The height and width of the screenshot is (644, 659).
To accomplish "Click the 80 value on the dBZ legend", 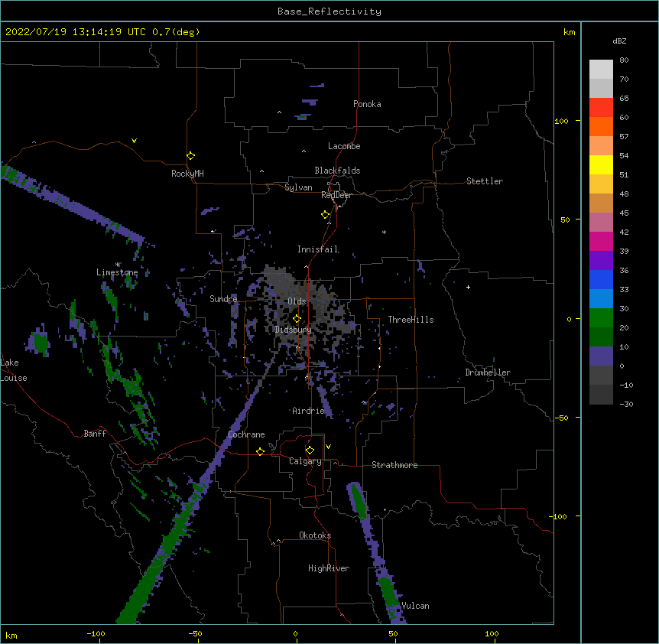I will [x=624, y=60].
